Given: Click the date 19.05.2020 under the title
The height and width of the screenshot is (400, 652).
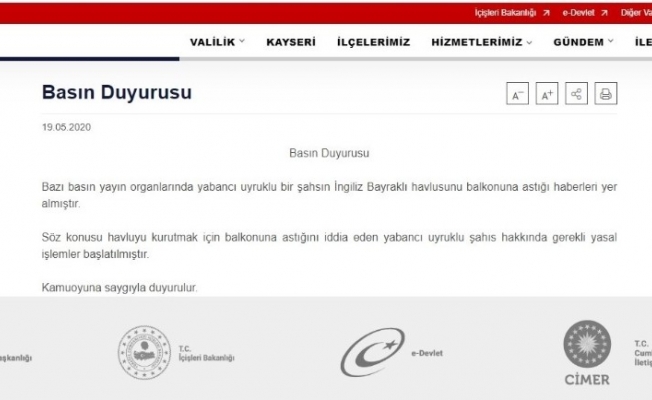Looking at the screenshot, I should coord(66,128).
